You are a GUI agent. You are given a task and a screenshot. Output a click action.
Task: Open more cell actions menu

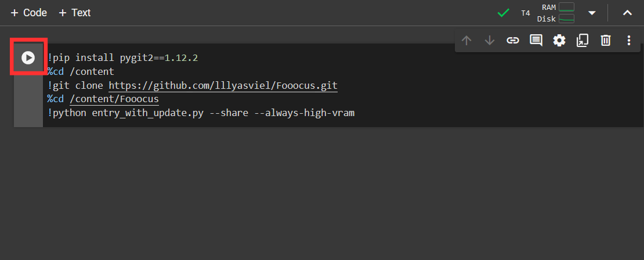629,40
